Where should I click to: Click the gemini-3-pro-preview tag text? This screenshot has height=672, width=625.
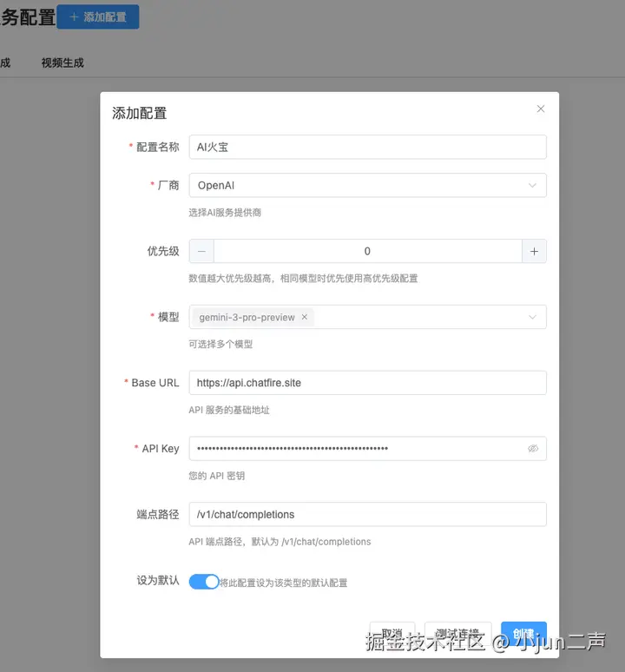247,317
